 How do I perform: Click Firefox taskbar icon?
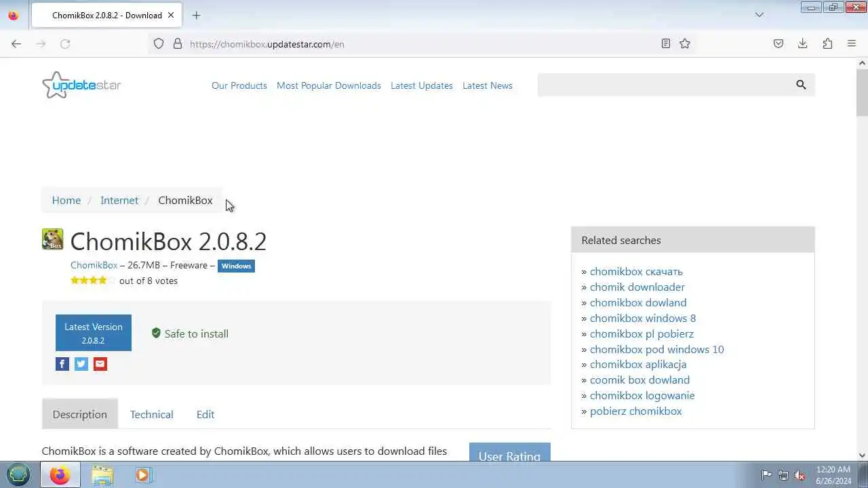[x=60, y=475]
